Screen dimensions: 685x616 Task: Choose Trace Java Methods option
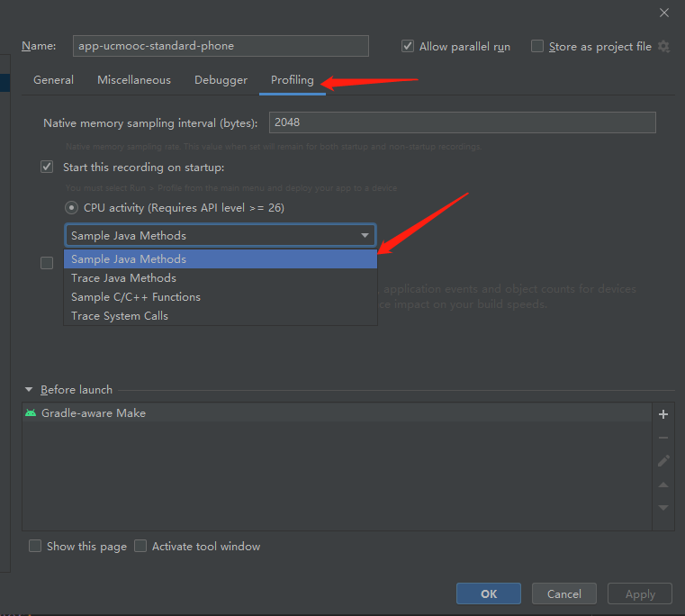221,278
